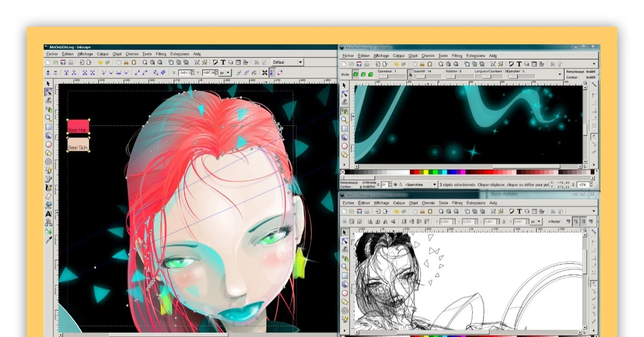This screenshot has height=337, width=644.
Task: Click the Base Skin swatch label on canvas
Action: click(78, 148)
